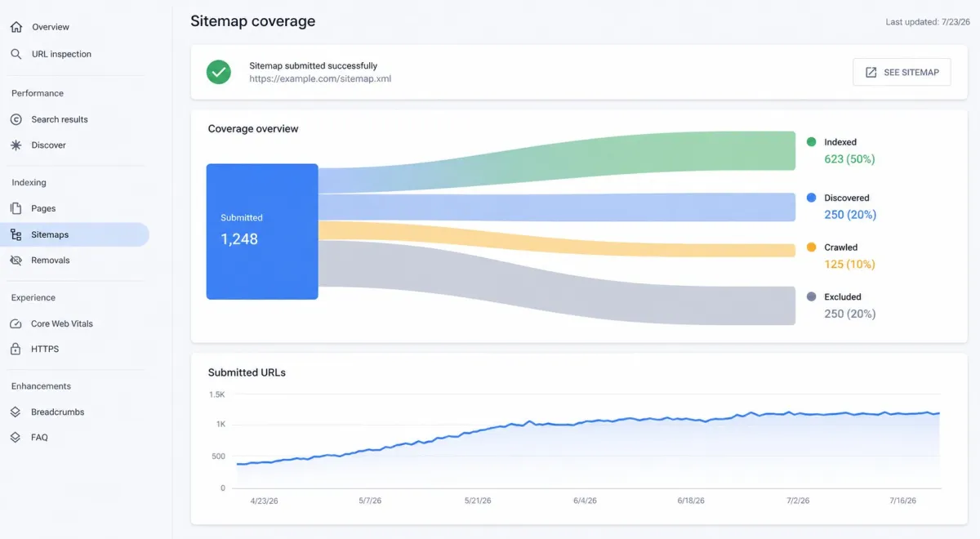This screenshot has width=980, height=539.
Task: Click the 6/4/26 axis date
Action: [x=585, y=501]
